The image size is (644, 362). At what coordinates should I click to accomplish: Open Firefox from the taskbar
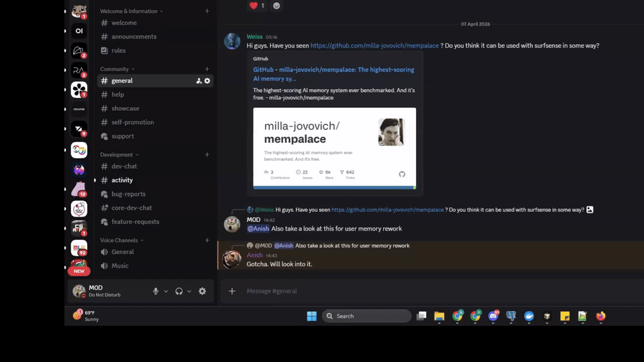(x=601, y=316)
